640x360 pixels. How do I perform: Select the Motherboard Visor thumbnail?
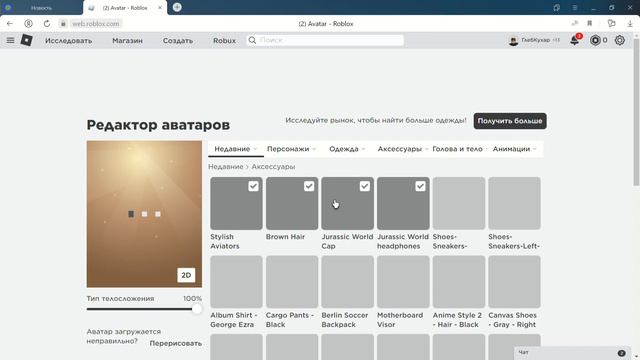pyautogui.click(x=403, y=282)
